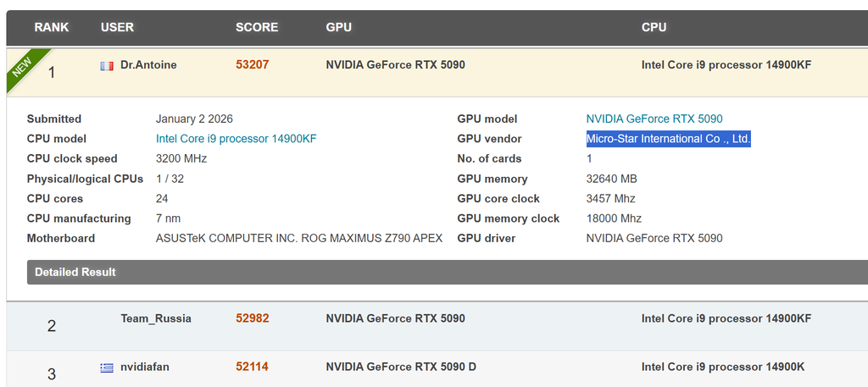Open the Intel Core i9 14900KF CPU model link
This screenshot has width=868, height=387.
[x=236, y=139]
